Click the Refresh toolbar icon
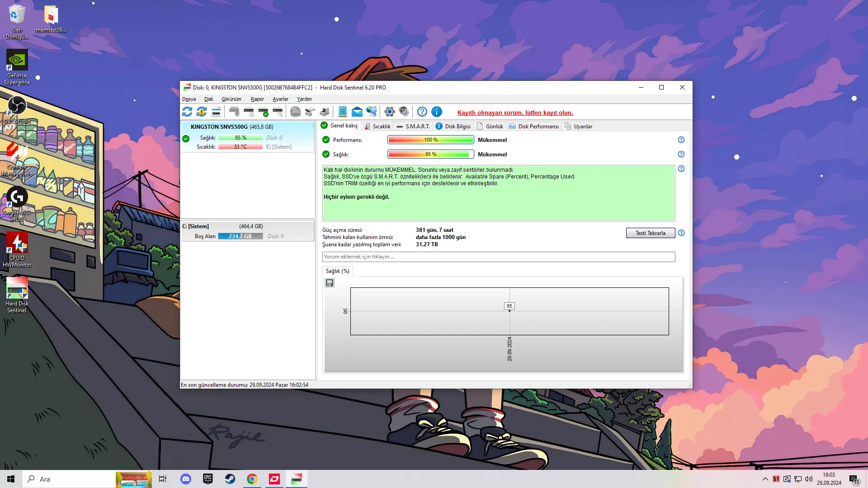 [x=187, y=112]
